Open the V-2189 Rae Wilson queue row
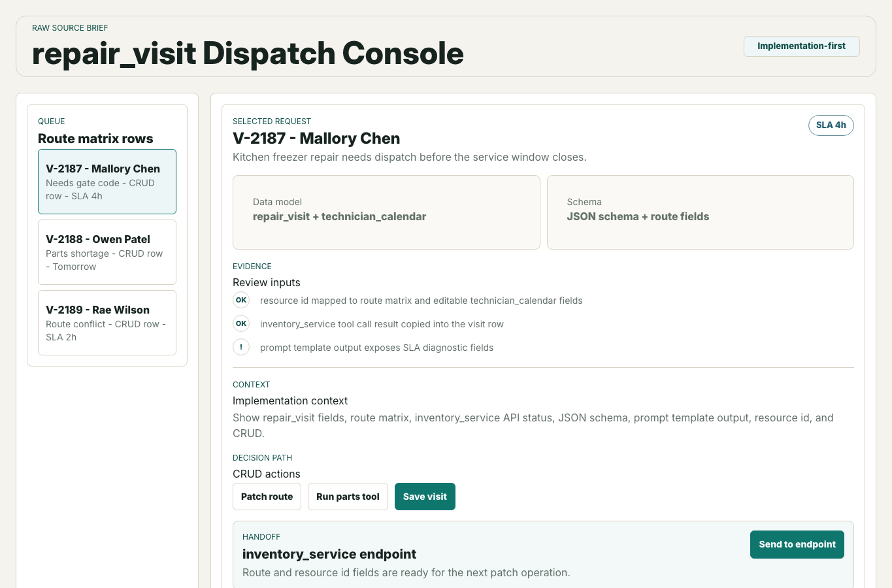The height and width of the screenshot is (588, 892). [107, 323]
